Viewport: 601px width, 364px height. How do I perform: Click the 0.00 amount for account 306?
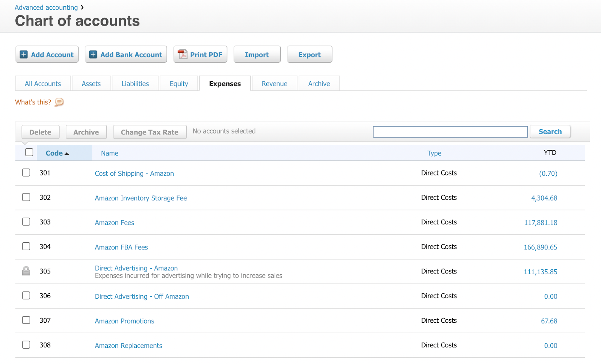tap(551, 296)
